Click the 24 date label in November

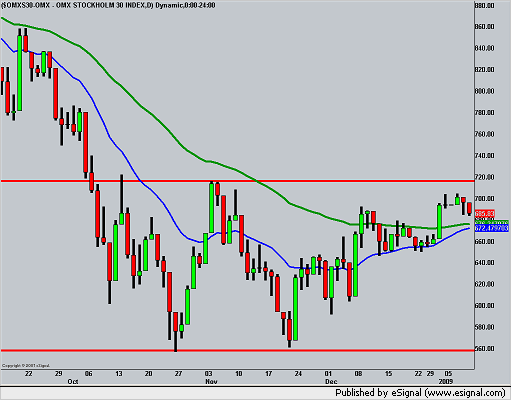click(298, 374)
